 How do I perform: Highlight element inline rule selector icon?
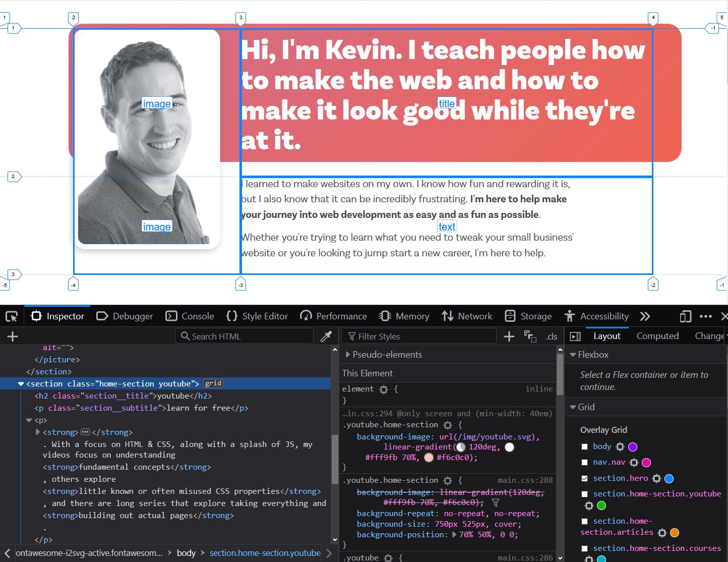(384, 389)
